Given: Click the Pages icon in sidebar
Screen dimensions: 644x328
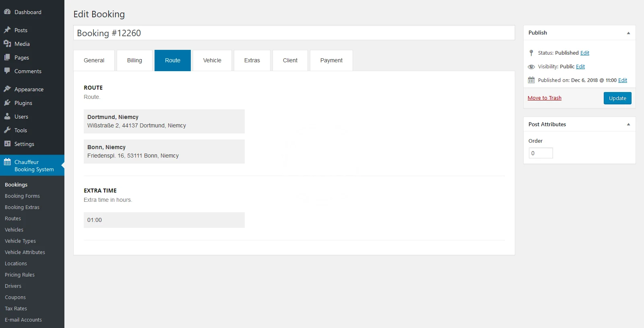Looking at the screenshot, I should pos(7,57).
